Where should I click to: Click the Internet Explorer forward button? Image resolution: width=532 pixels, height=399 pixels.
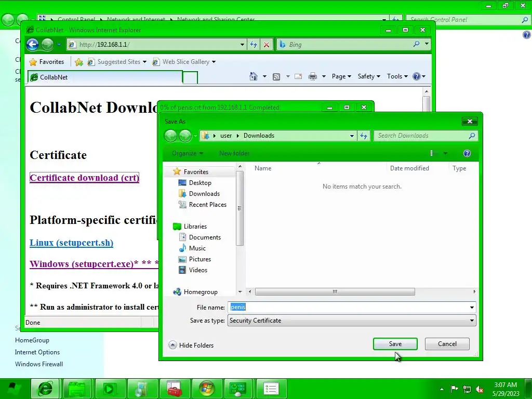coord(47,45)
